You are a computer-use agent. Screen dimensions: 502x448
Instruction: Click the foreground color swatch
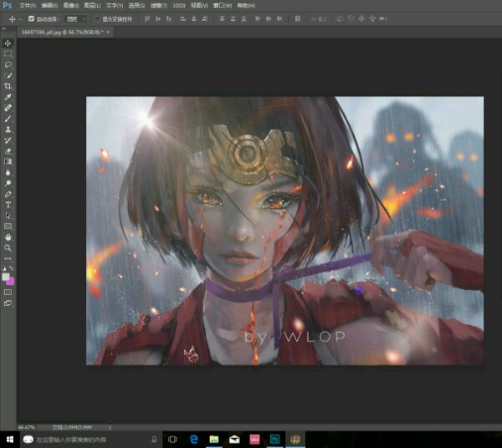tap(5, 277)
